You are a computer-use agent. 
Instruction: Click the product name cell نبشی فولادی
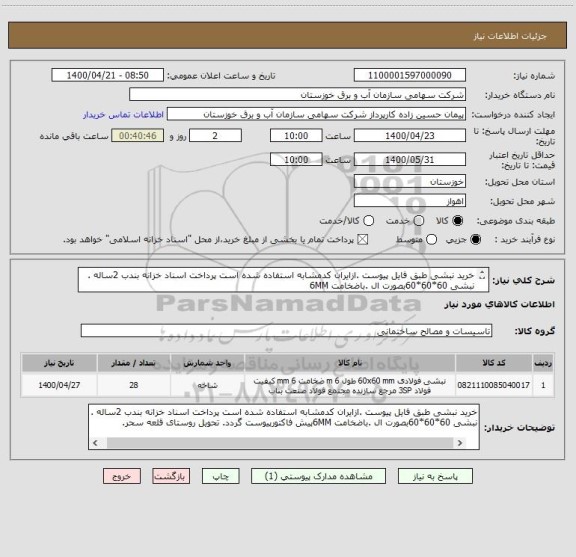click(350, 385)
